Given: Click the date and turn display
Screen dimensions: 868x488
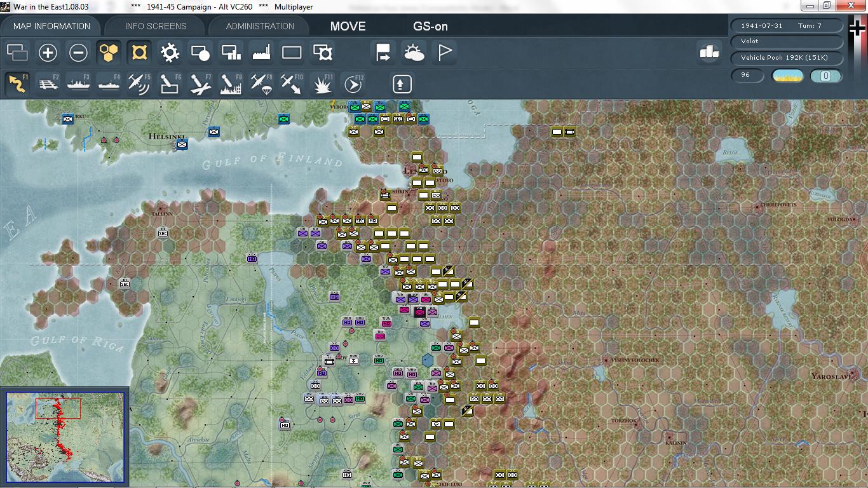Looking at the screenshot, I should 788,25.
